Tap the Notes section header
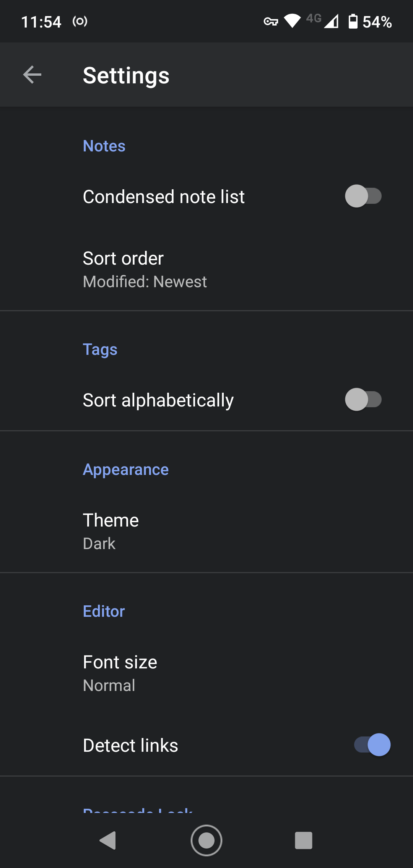Screen dimensions: 413x868 [x=104, y=146]
